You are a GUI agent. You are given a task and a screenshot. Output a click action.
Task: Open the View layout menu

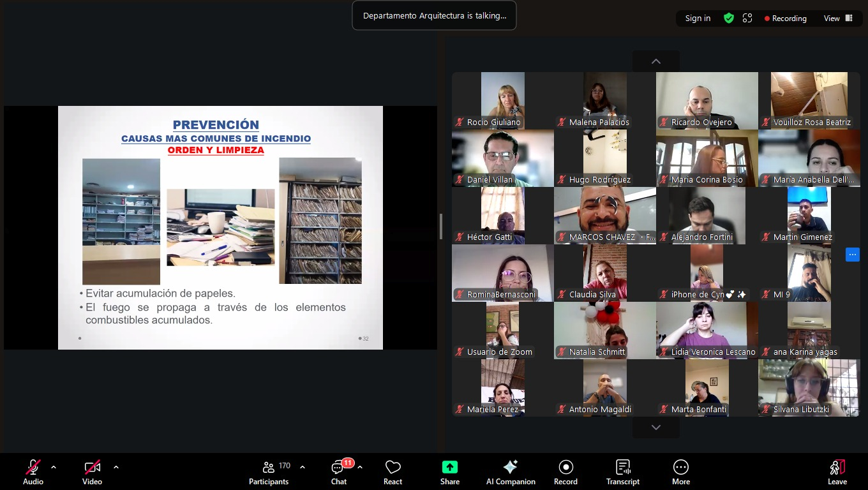pos(837,19)
